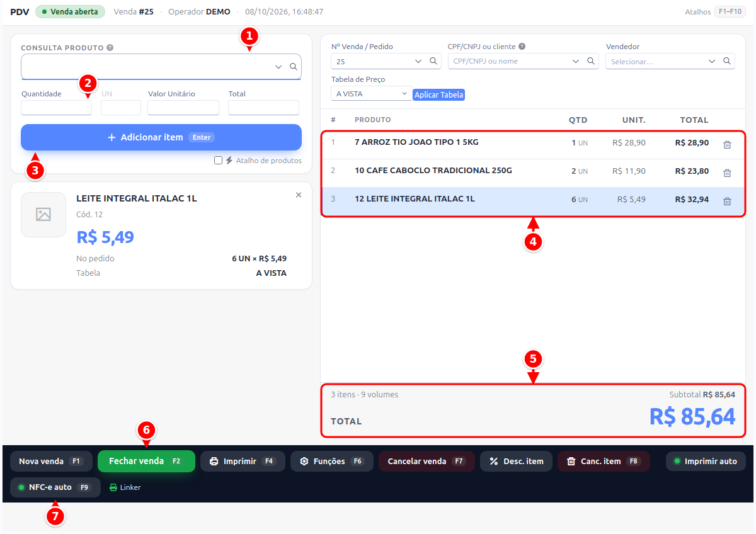
Task: Click the Cancelar venda F7 button
Action: 427,461
